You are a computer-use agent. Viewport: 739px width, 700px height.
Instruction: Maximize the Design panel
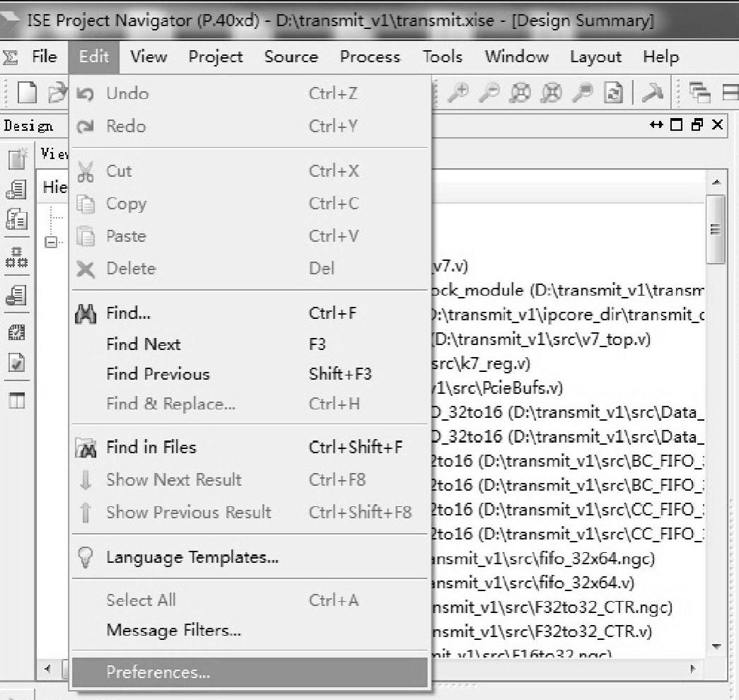(x=676, y=125)
